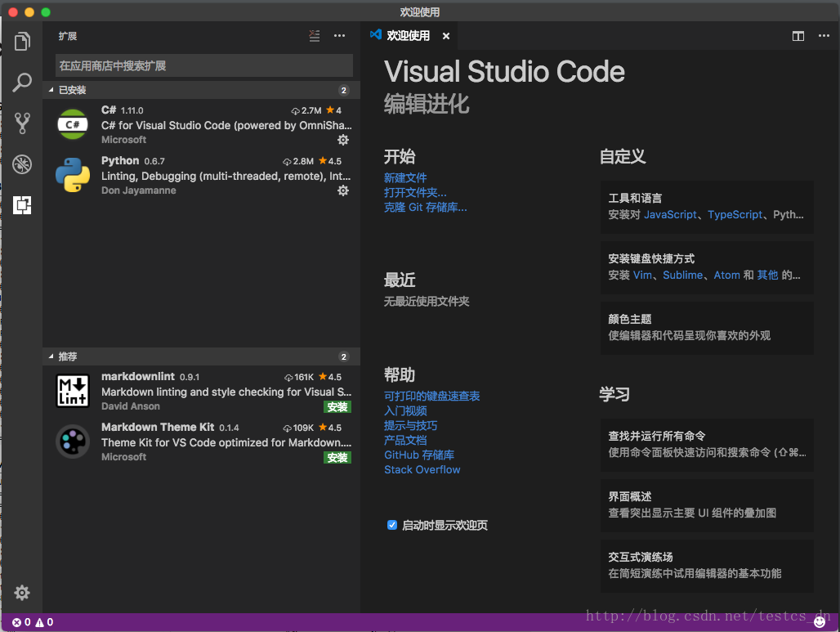Click the Vim keymap link

point(642,275)
